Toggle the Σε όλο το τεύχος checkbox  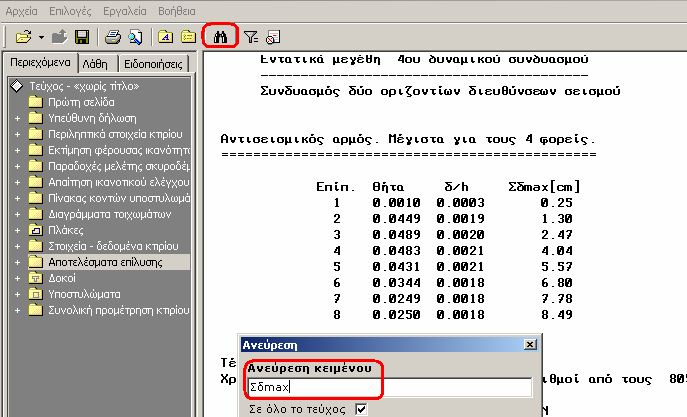coord(361,409)
